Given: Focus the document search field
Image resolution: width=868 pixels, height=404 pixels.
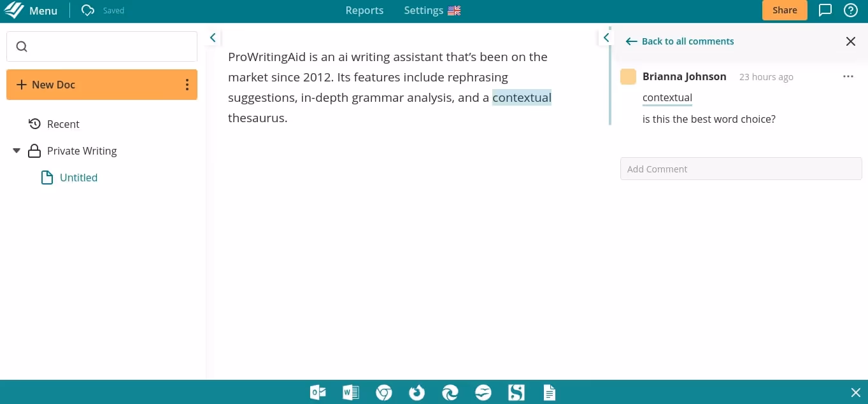Looking at the screenshot, I should (x=102, y=46).
